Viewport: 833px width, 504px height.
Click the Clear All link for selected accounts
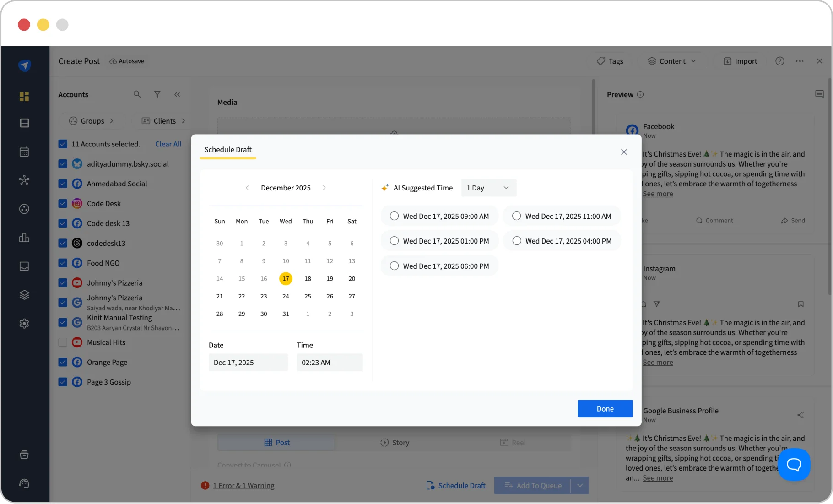168,144
